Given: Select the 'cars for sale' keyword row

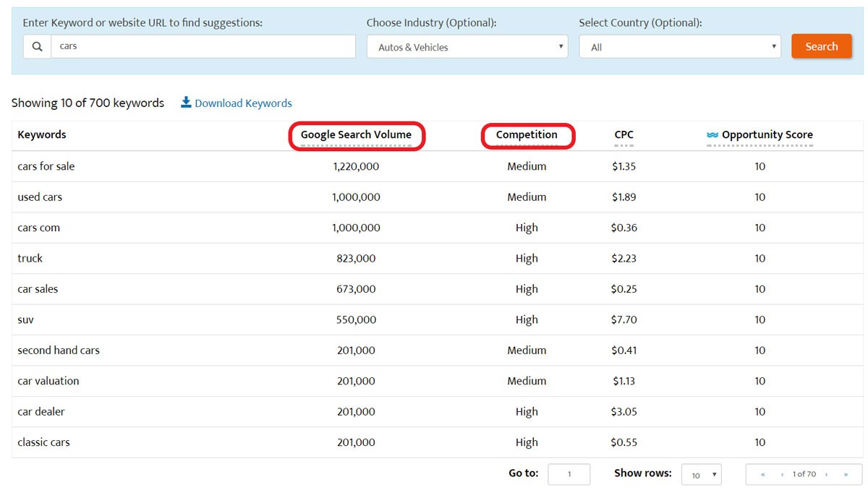Looking at the screenshot, I should (x=46, y=166).
